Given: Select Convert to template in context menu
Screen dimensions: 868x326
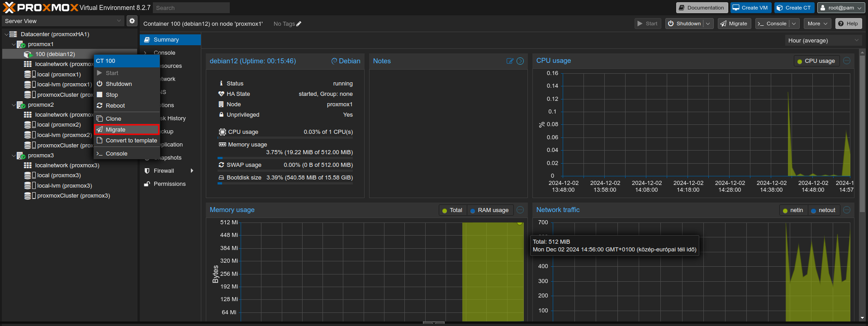Looking at the screenshot, I should point(127,141).
